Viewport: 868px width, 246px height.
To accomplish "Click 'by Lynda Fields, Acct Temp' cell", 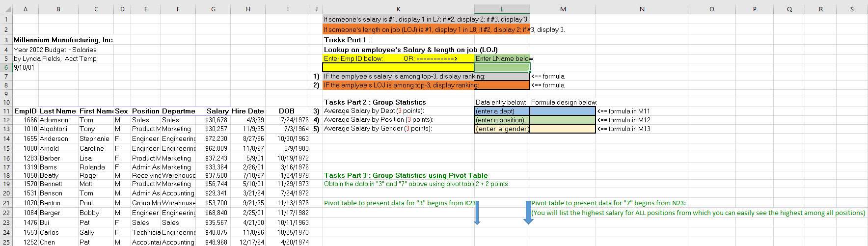I will [55, 58].
